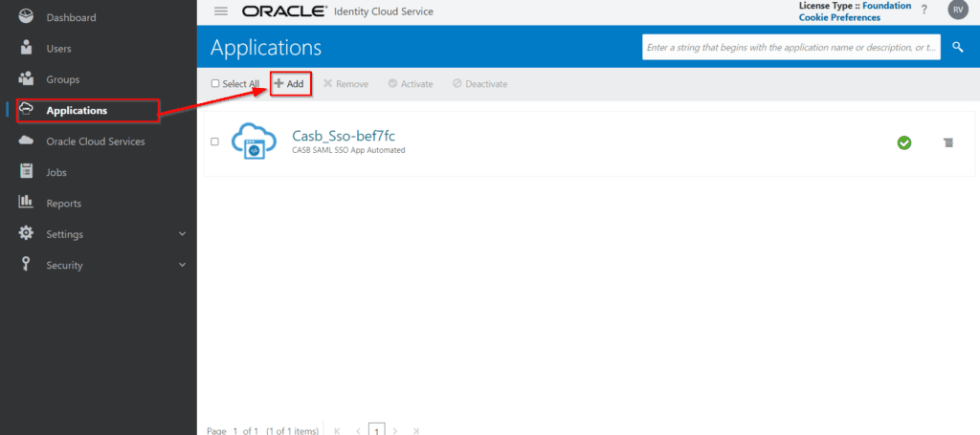This screenshot has height=435, width=980.
Task: Open Users in the sidebar
Action: click(x=58, y=49)
